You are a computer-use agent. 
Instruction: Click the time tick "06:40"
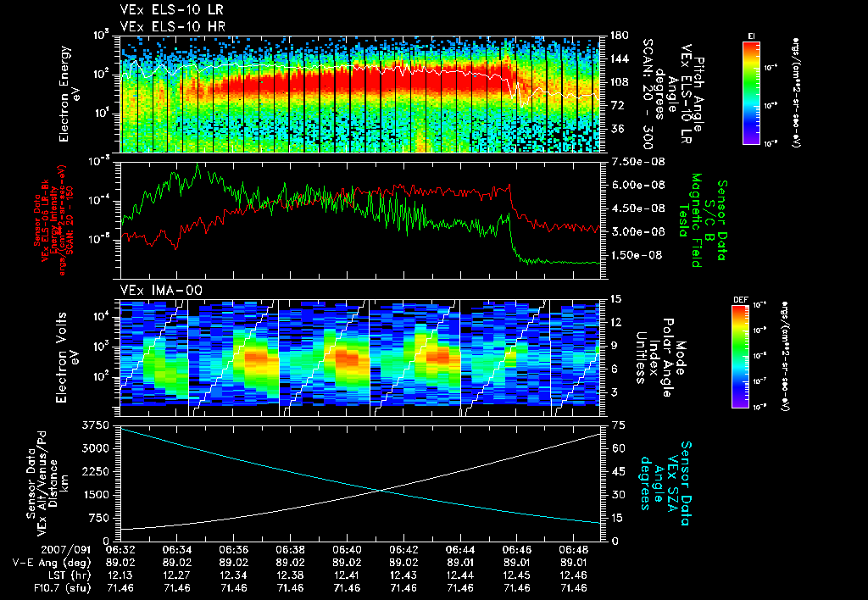pyautogui.click(x=347, y=550)
